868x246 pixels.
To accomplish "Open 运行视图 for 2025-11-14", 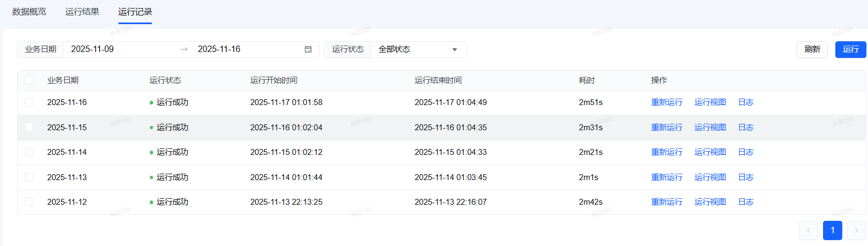I will [710, 152].
